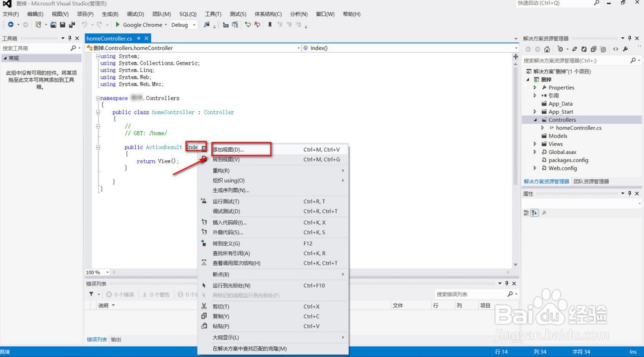644x357 pixels.
Task: Click Solution Explorer Home icon
Action: 547,50
